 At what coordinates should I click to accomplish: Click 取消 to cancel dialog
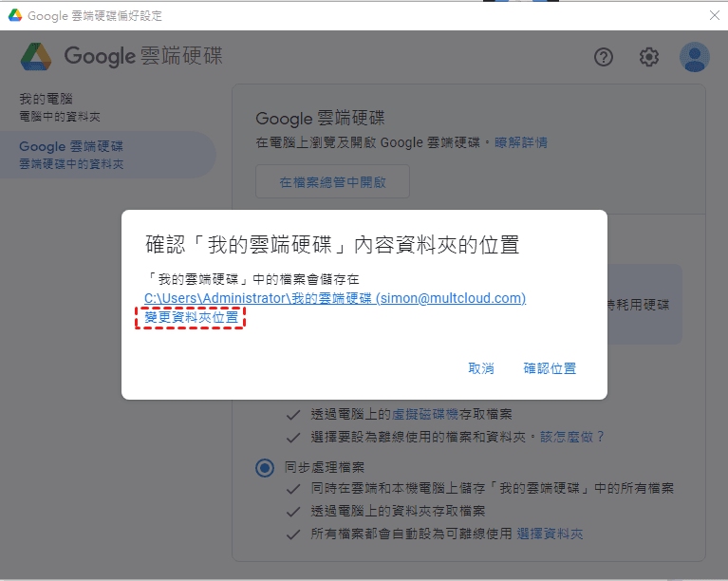(480, 368)
